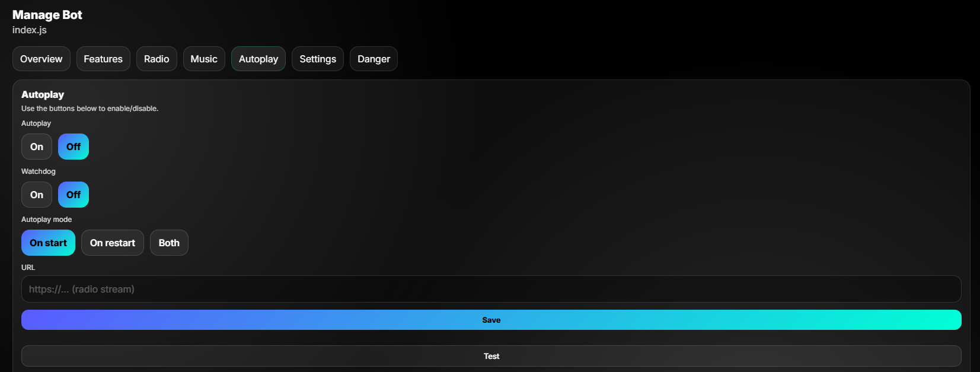980x372 pixels.
Task: Open the Settings tab
Action: [x=318, y=59]
